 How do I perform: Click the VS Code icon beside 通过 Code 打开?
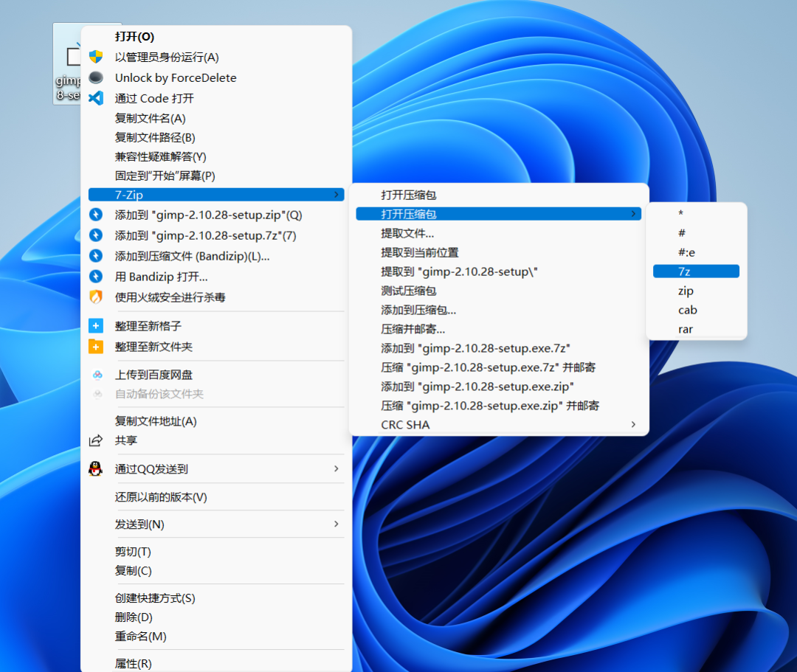coord(95,98)
